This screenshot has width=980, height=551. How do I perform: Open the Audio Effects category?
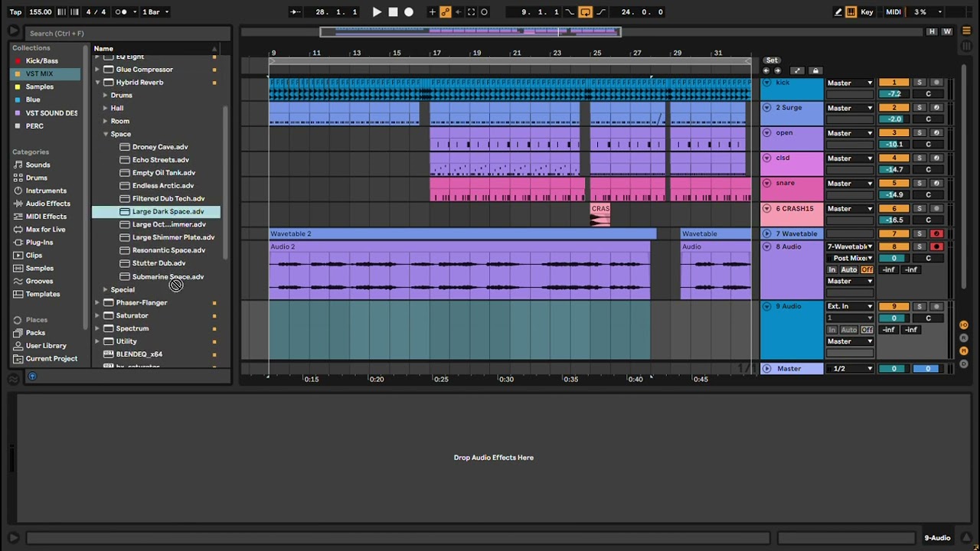pos(47,204)
